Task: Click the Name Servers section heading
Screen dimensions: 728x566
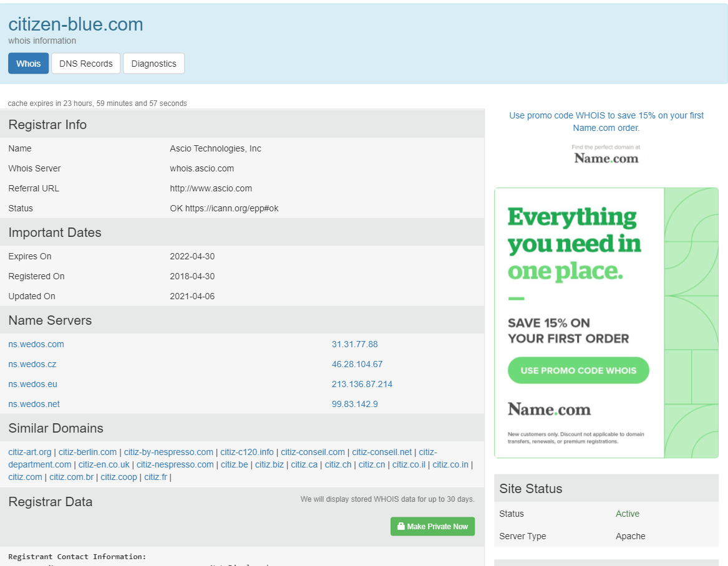Action: (x=50, y=320)
